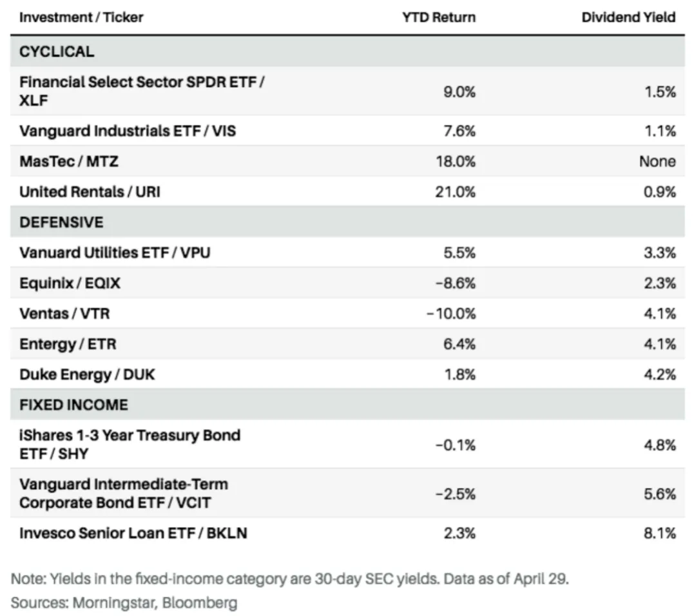Click Invesco Senior Loan ETF / BKLN
Image resolution: width=696 pixels, height=616 pixels.
click(x=133, y=533)
